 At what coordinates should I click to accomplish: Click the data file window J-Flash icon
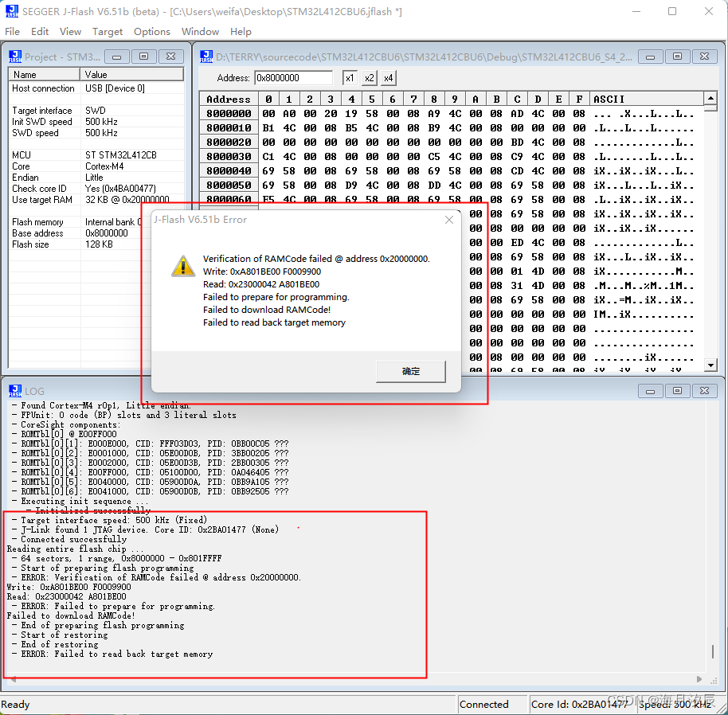(x=206, y=57)
